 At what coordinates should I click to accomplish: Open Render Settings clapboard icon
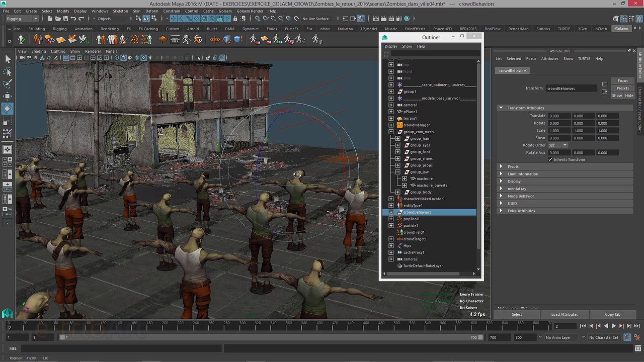pos(399,19)
